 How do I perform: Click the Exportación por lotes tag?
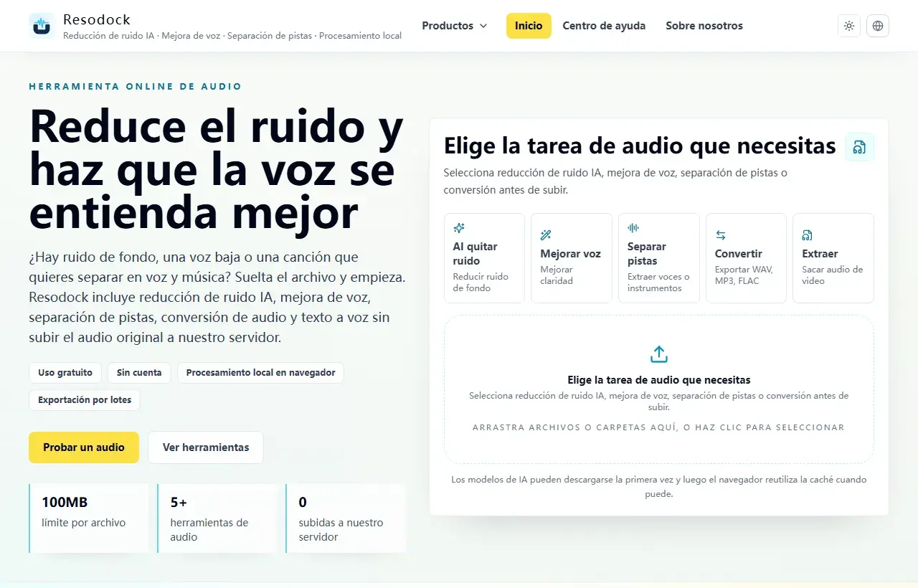tap(85, 400)
